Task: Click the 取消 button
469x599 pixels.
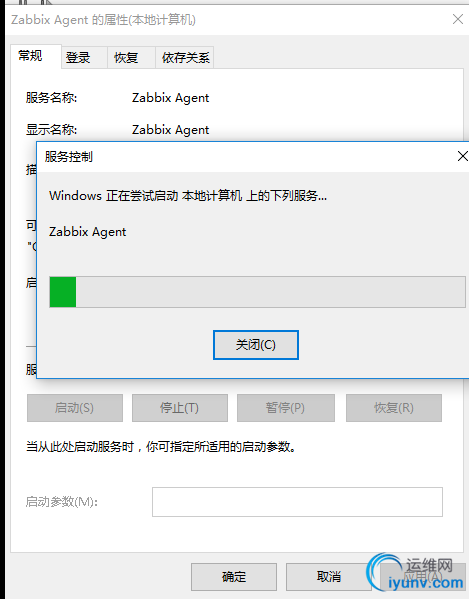Action: [x=328, y=577]
